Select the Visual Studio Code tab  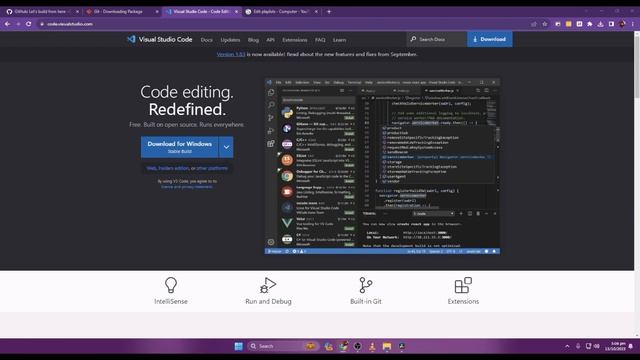click(x=201, y=12)
